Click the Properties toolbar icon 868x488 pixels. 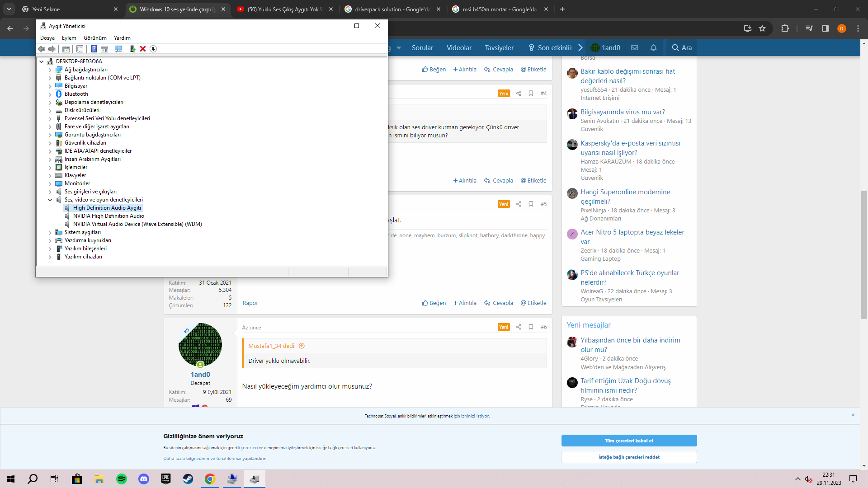point(80,49)
